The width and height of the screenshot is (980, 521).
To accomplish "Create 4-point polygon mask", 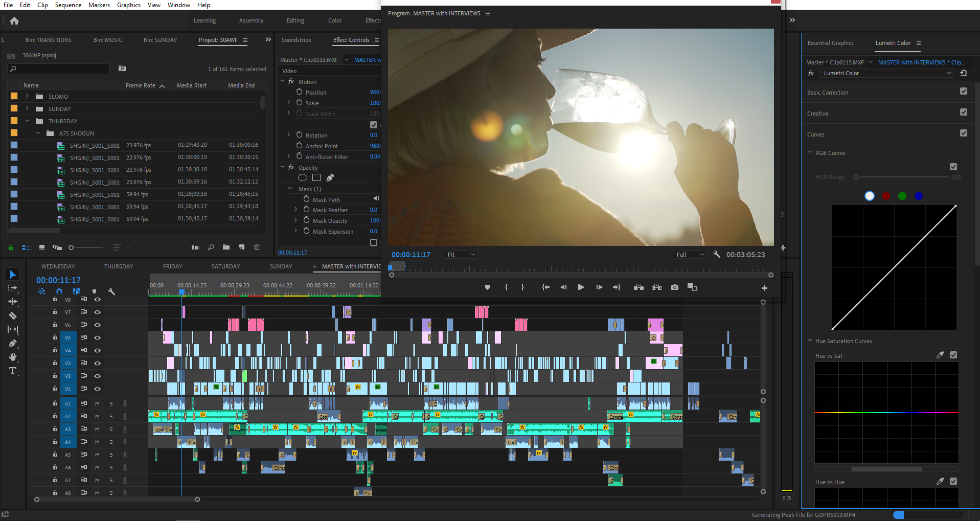I will pos(316,178).
